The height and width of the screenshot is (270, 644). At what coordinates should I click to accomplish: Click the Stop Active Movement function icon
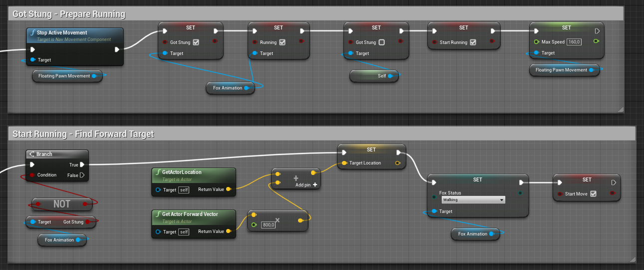32,33
